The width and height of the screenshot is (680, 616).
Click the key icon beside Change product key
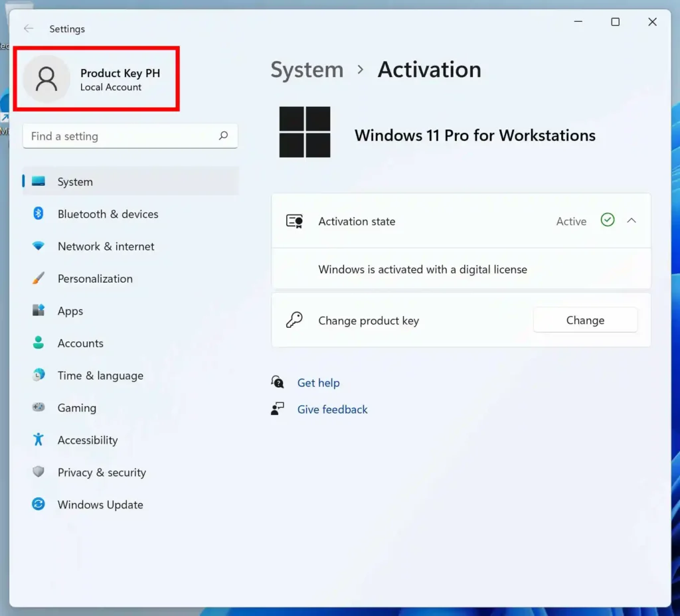pos(294,320)
